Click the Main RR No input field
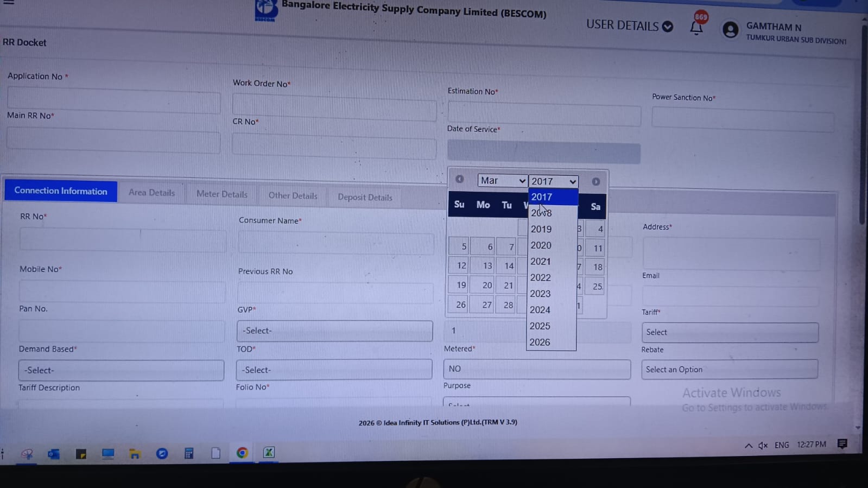868x488 pixels. coord(113,140)
